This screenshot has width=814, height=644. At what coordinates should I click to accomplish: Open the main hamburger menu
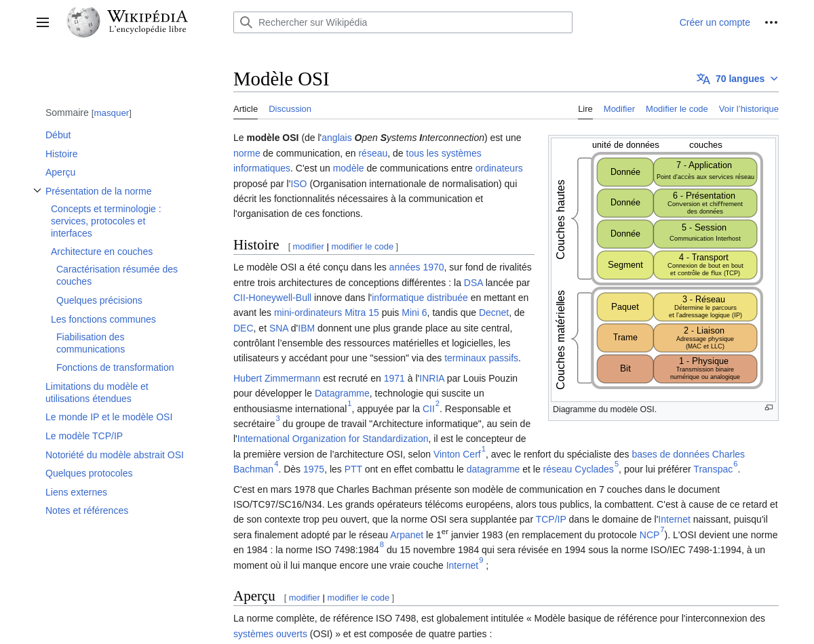pyautogui.click(x=43, y=22)
